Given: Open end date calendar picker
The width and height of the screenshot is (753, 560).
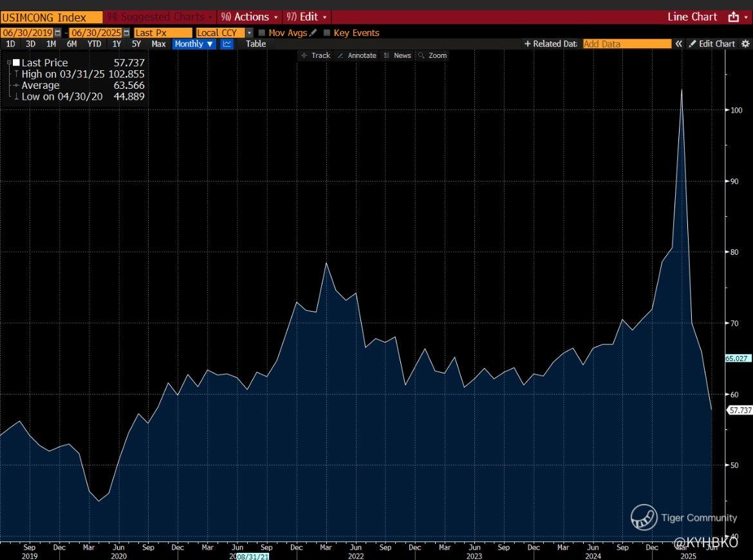Looking at the screenshot, I should click(126, 32).
